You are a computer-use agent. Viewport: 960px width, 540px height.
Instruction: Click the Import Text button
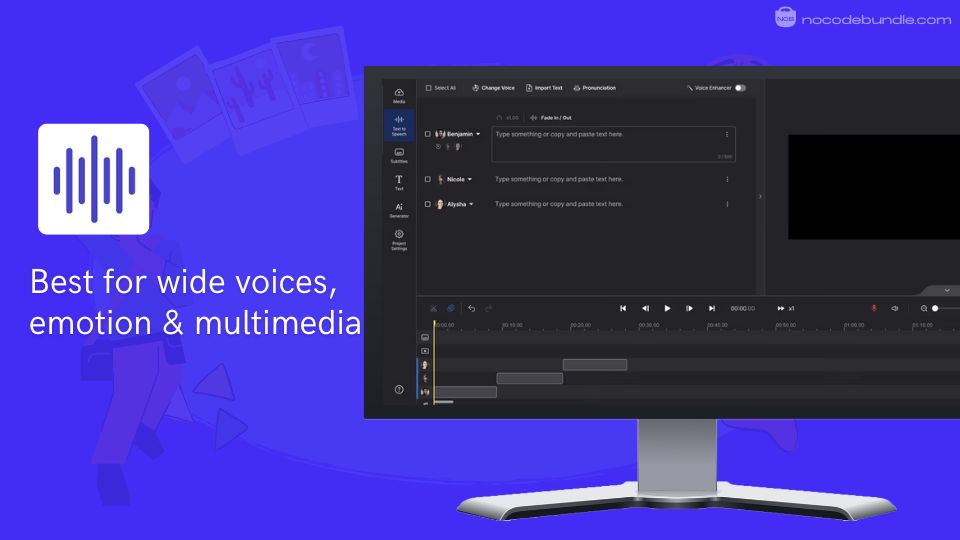pyautogui.click(x=544, y=88)
